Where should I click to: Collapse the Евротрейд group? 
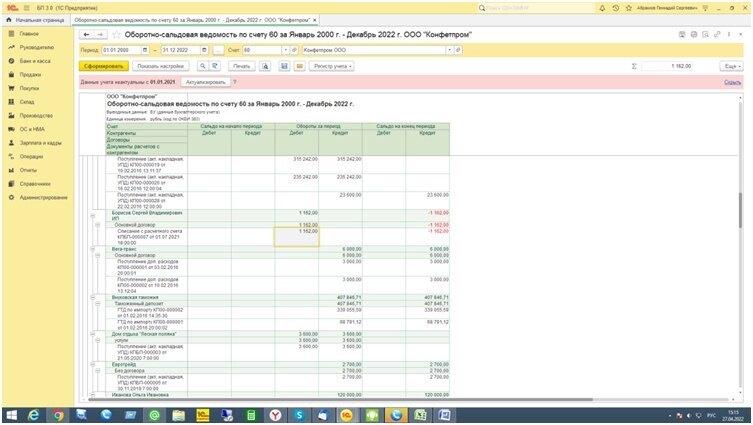(x=92, y=364)
